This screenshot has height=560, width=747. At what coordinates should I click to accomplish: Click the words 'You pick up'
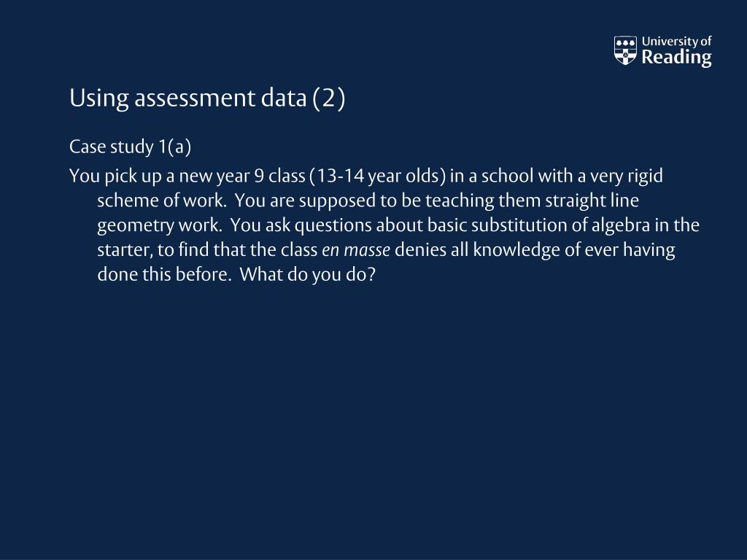(x=116, y=176)
